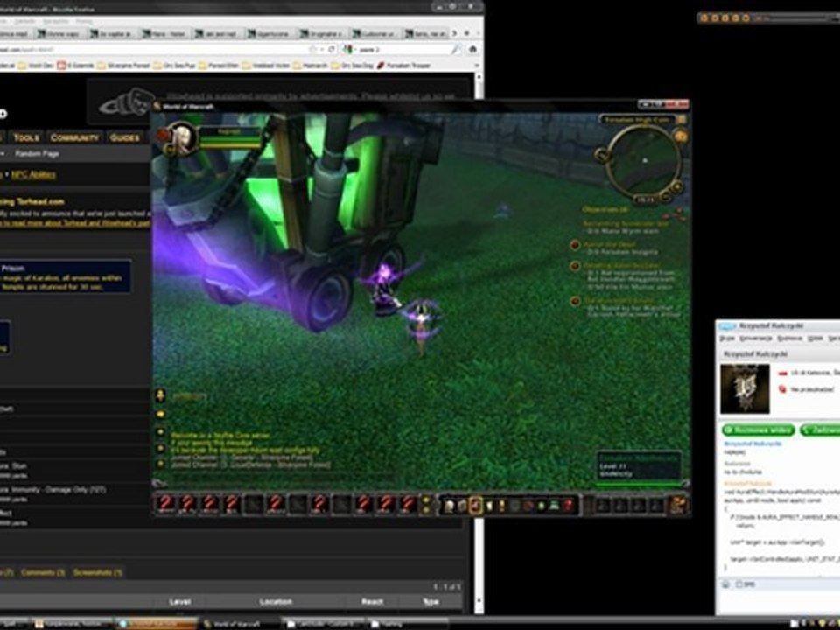
Task: Open the spellbook micro menu button
Action: (462, 505)
